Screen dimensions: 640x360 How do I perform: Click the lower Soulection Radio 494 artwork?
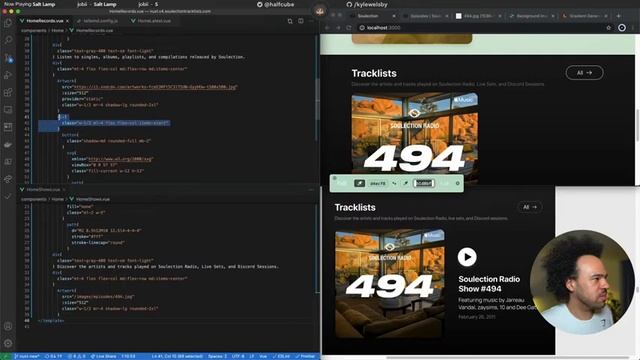(390, 283)
